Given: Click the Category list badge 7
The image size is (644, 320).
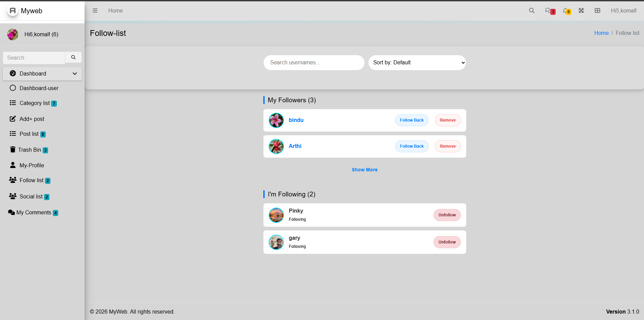Looking at the screenshot, I should tap(54, 104).
